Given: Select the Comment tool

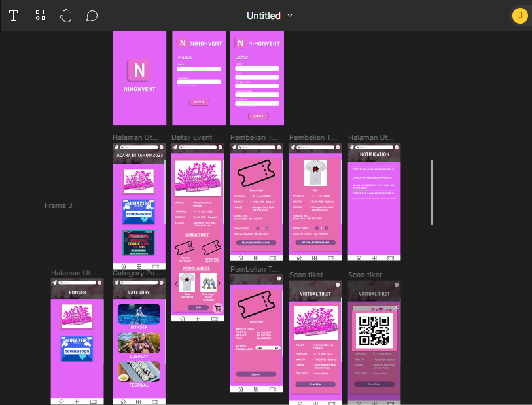Looking at the screenshot, I should (92, 16).
